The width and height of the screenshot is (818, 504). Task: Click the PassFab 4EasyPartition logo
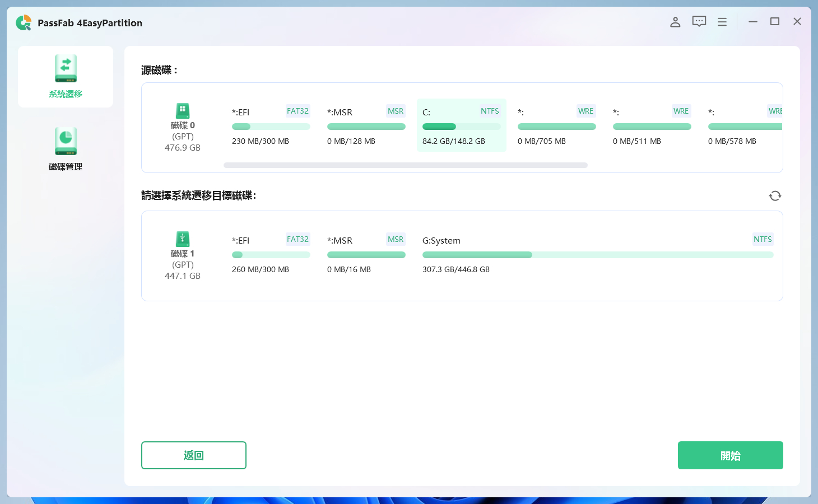[x=24, y=23]
